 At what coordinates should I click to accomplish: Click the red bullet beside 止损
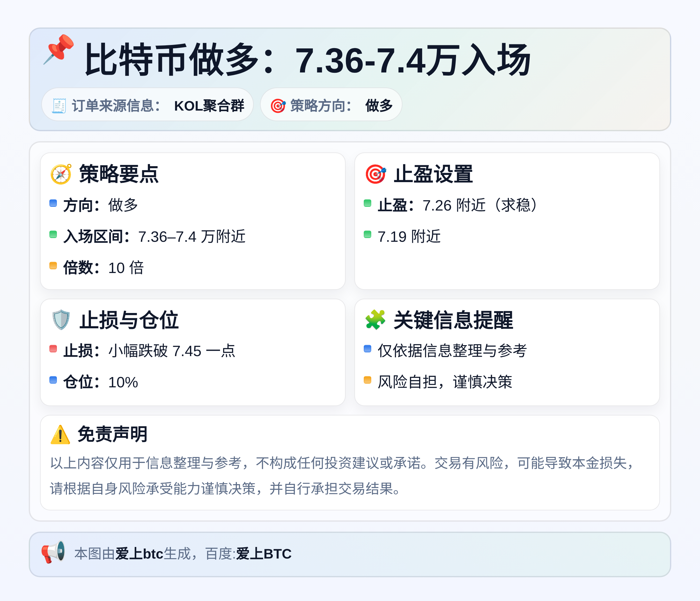(x=53, y=348)
